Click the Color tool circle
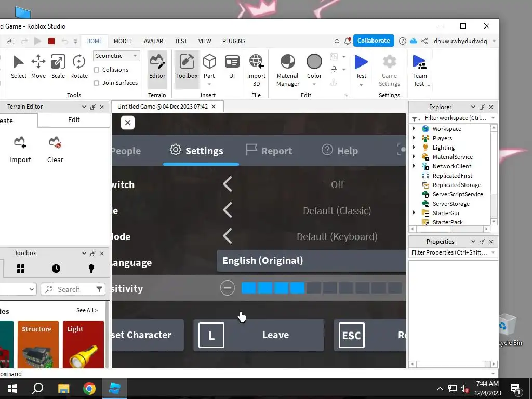This screenshot has width=532, height=399. pos(314,62)
